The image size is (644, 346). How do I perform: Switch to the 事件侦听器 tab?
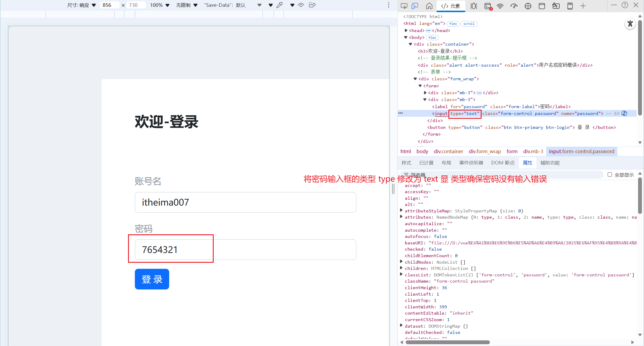(x=471, y=163)
